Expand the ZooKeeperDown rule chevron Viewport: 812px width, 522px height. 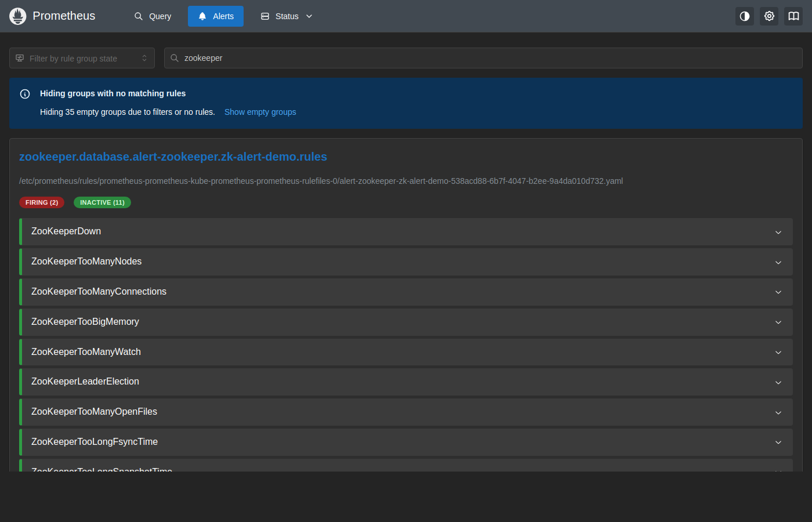pos(778,232)
